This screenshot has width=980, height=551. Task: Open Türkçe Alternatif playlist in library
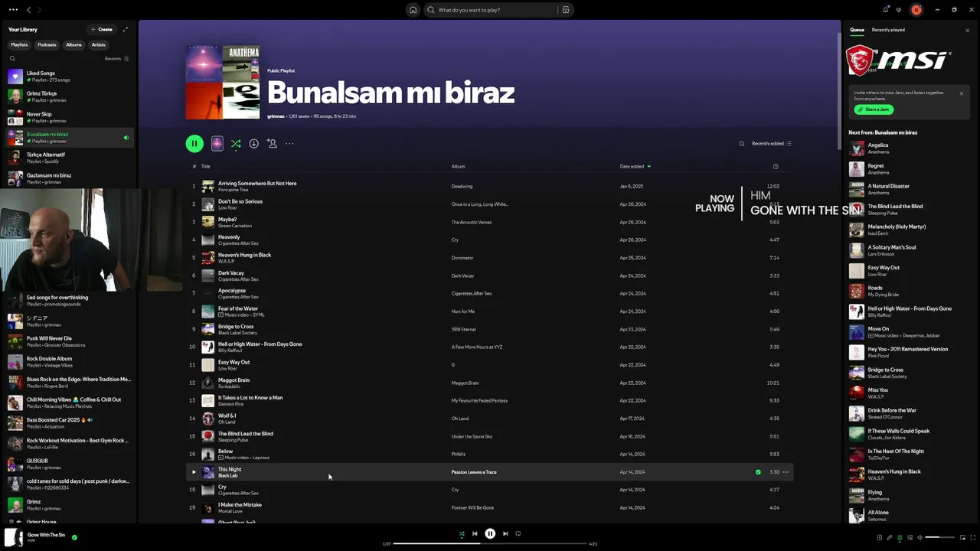click(69, 158)
